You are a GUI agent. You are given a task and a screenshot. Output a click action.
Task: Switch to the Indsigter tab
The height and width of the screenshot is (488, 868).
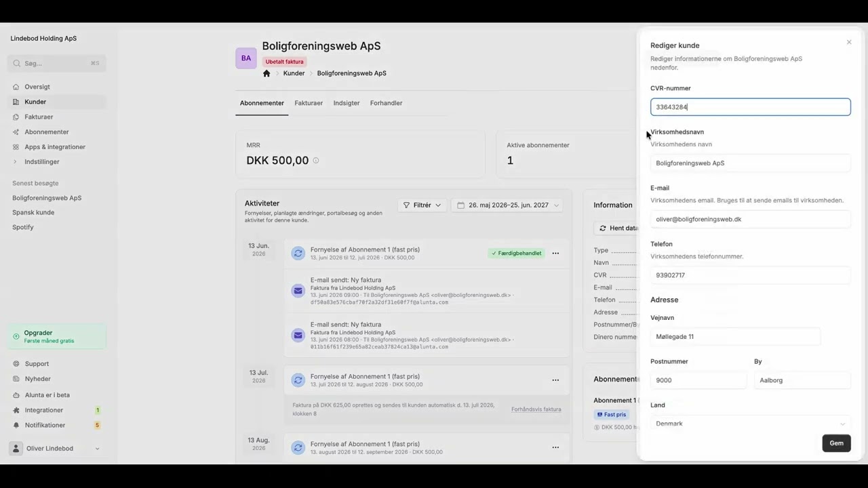click(347, 103)
